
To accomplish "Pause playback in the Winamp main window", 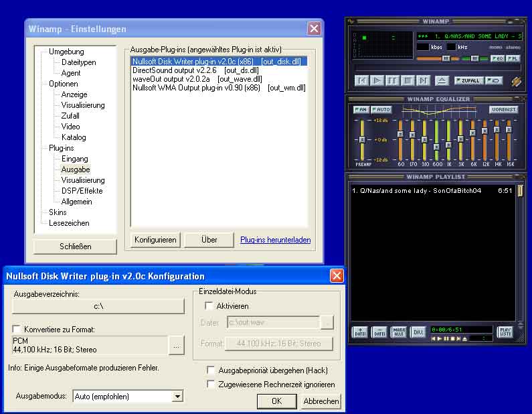I will (392, 81).
